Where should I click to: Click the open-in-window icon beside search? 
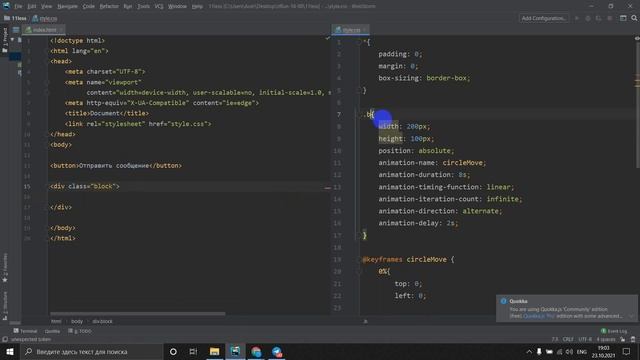pos(623,18)
